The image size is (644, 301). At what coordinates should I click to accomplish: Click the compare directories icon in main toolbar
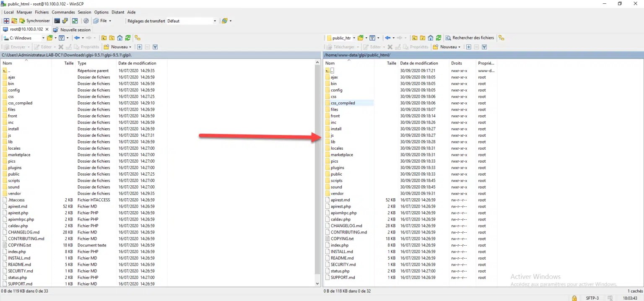(6, 21)
